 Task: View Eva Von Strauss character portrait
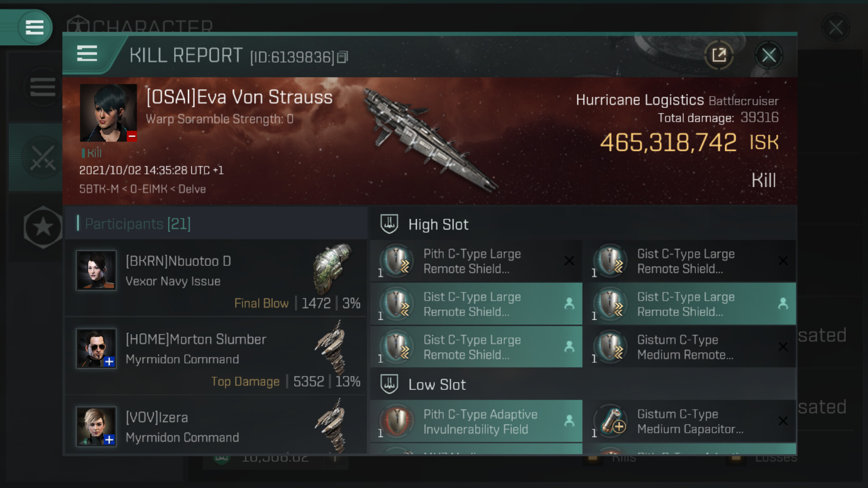(108, 113)
